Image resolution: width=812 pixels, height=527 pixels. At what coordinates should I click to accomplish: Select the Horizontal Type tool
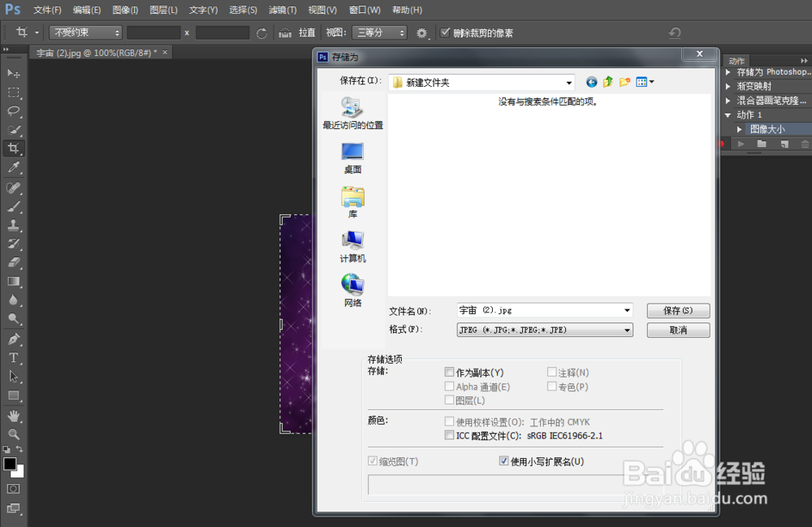pos(14,358)
